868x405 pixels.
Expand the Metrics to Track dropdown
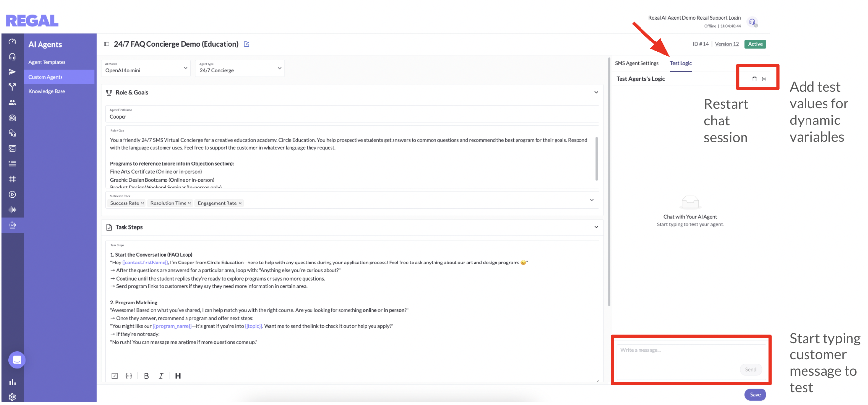[592, 200]
